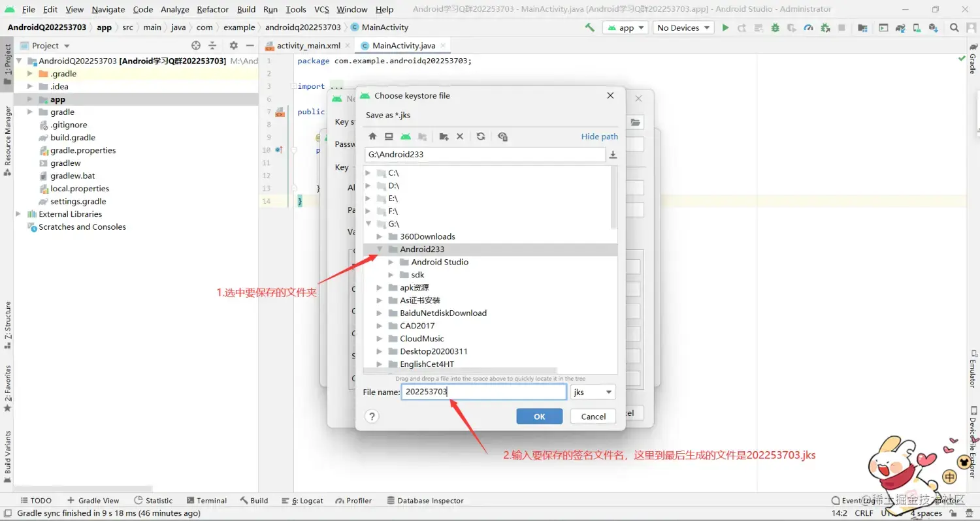Viewport: 980px width, 521px height.
Task: Select CloudMusic folder in tree
Action: coord(421,338)
